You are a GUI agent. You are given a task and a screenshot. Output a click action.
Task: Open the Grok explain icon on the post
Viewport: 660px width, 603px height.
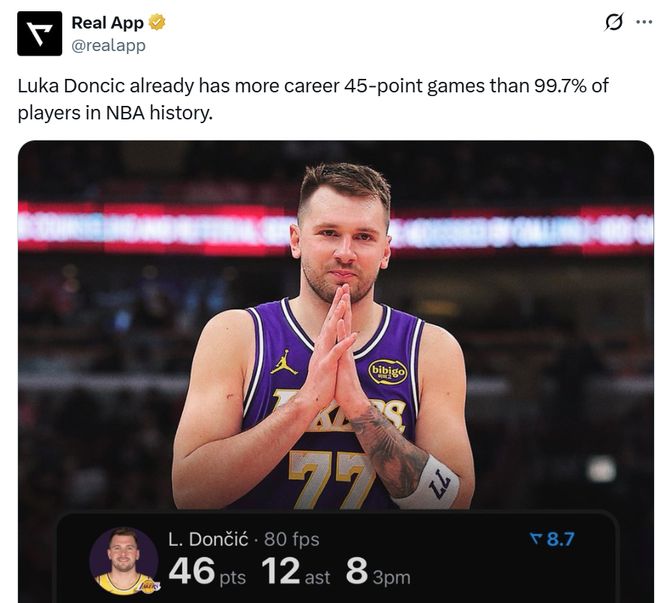pyautogui.click(x=615, y=23)
